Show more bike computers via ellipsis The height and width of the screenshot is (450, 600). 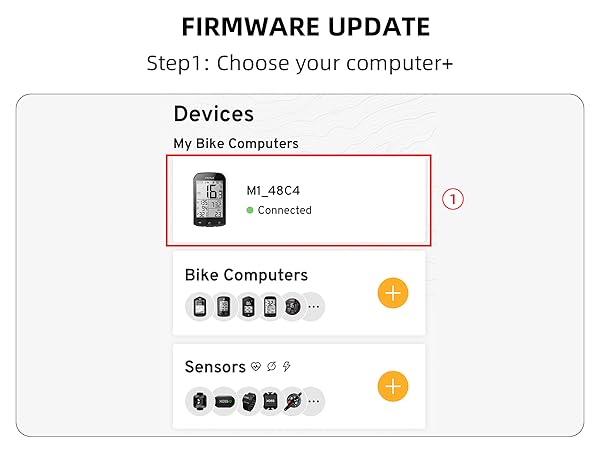click(x=313, y=307)
